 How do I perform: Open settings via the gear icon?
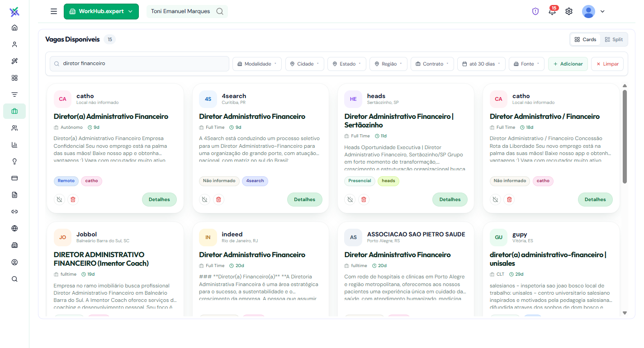pos(569,11)
